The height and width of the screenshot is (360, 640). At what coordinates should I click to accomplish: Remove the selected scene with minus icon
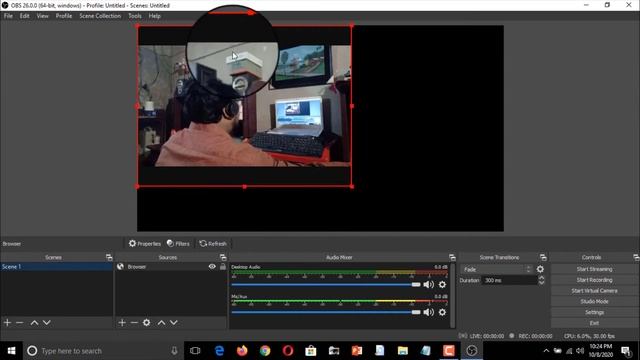click(19, 322)
